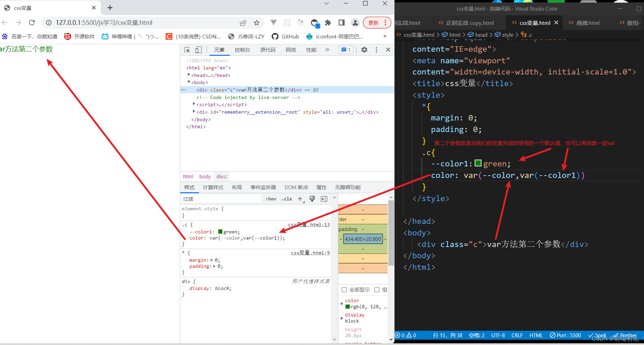Switch to the 网络 DevTools tab
The height and width of the screenshot is (345, 644).
coord(291,50)
